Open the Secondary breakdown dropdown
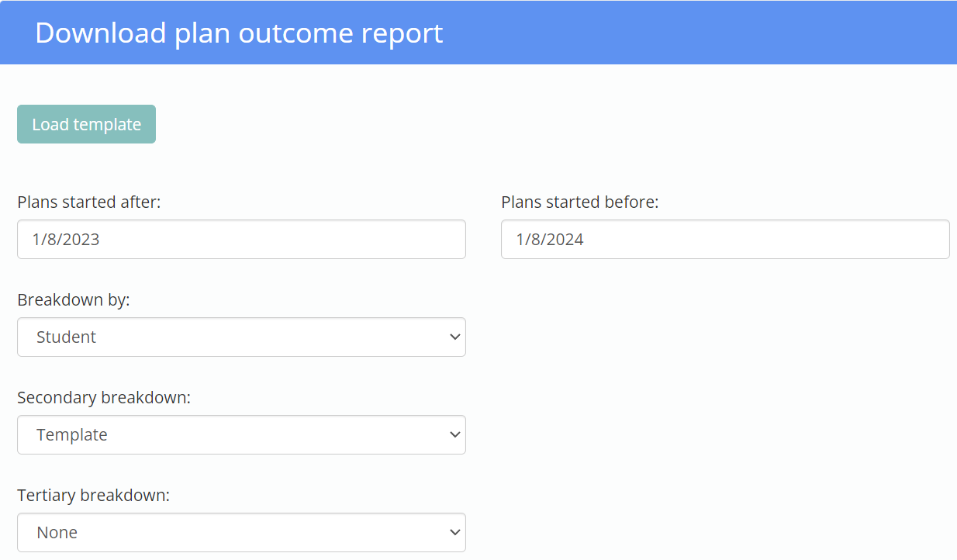This screenshot has height=560, width=957. tap(241, 434)
